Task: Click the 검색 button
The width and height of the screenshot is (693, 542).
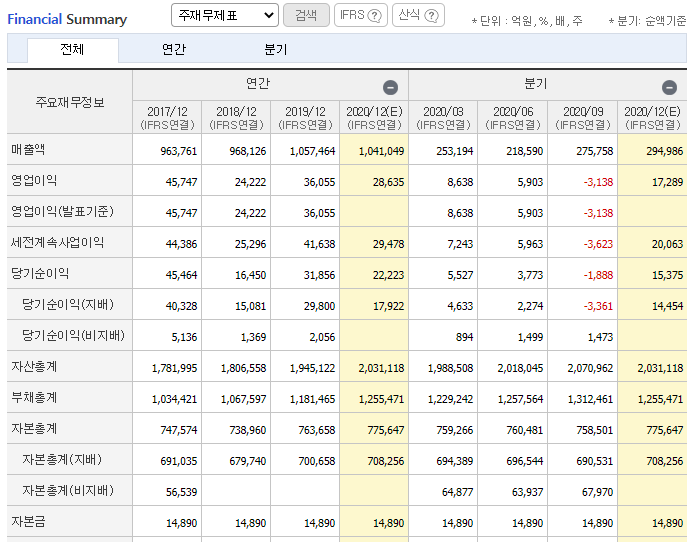Action: pos(306,15)
